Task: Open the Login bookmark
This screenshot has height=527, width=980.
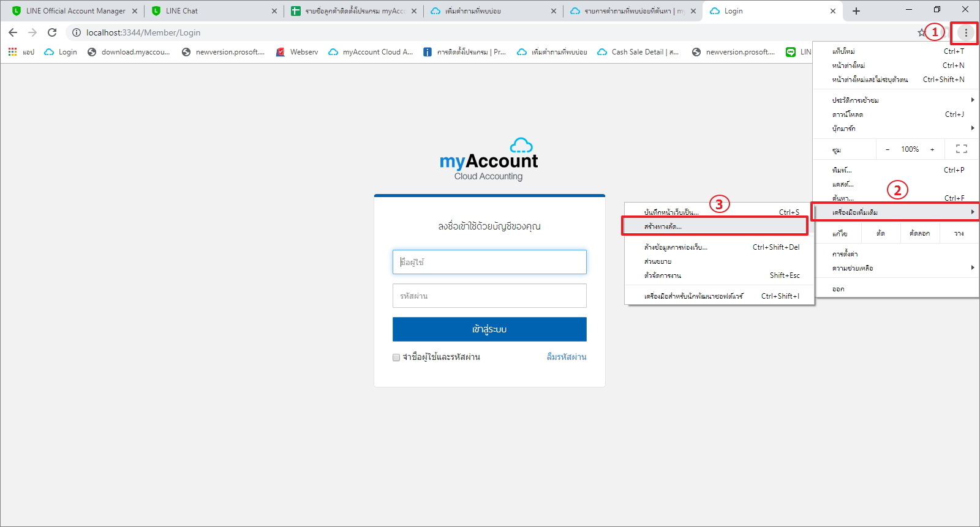Action: pos(61,52)
